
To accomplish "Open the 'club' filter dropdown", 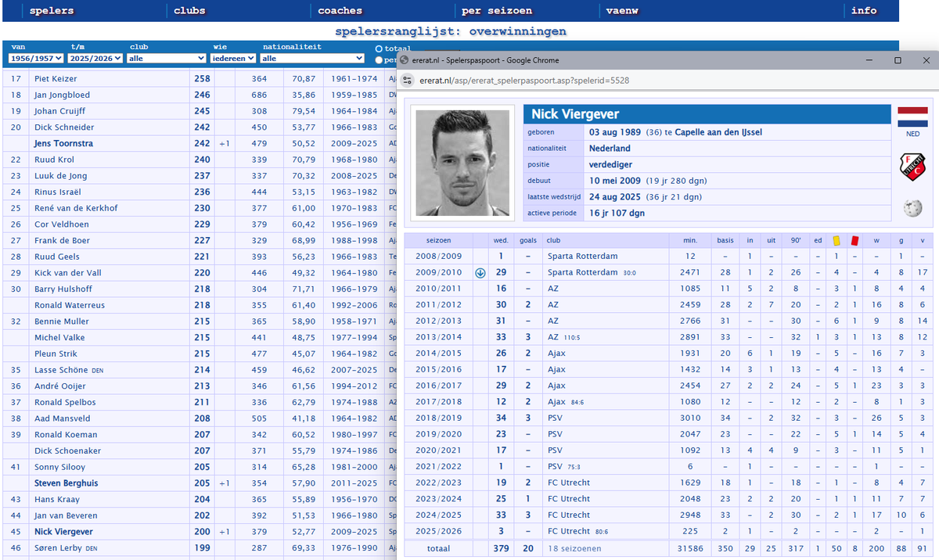I will (167, 58).
